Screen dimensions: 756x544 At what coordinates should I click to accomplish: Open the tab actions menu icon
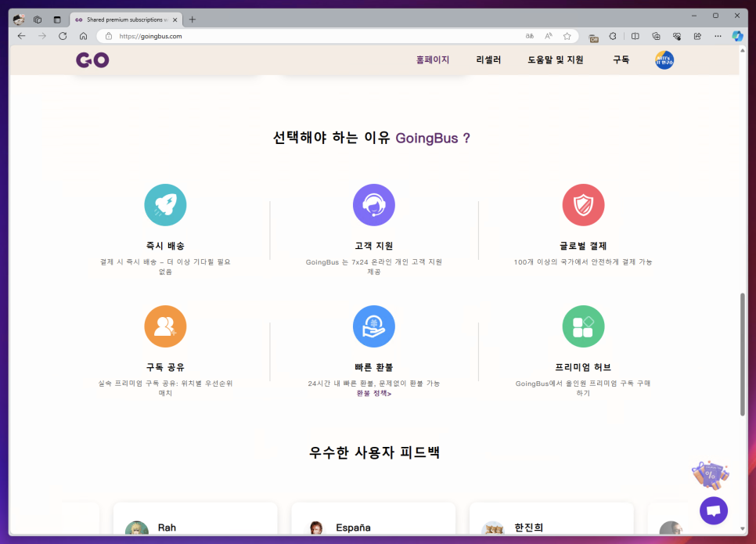(57, 20)
